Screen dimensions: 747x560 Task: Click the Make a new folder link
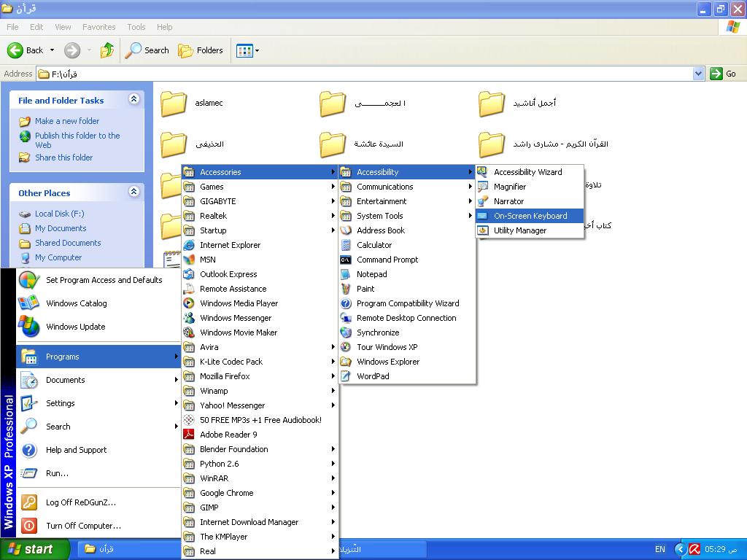(x=67, y=121)
